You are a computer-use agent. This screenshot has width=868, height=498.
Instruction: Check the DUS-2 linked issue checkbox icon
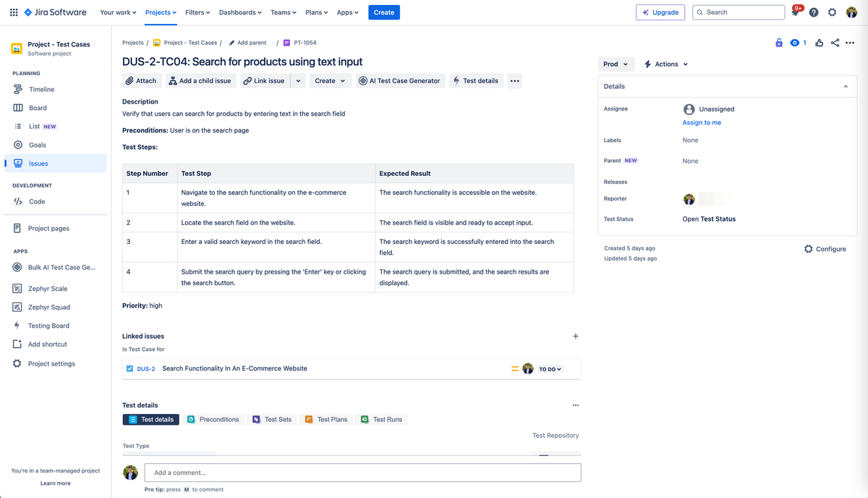(131, 368)
